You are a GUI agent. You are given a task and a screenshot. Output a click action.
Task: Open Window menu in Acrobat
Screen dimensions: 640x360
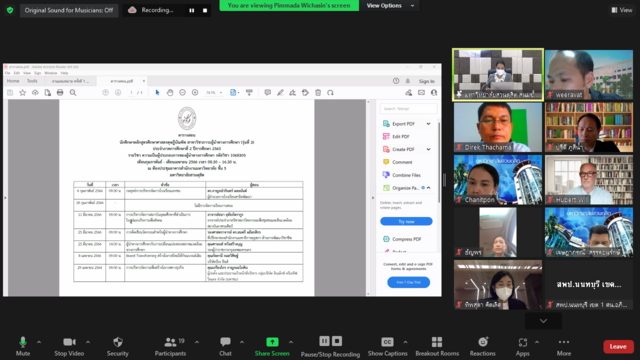coord(51,73)
